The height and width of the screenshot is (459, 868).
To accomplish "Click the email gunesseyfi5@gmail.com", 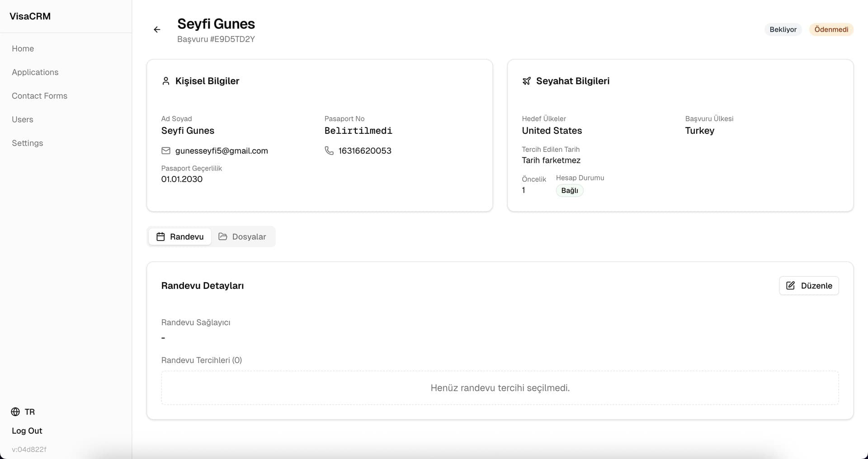I will tap(222, 151).
